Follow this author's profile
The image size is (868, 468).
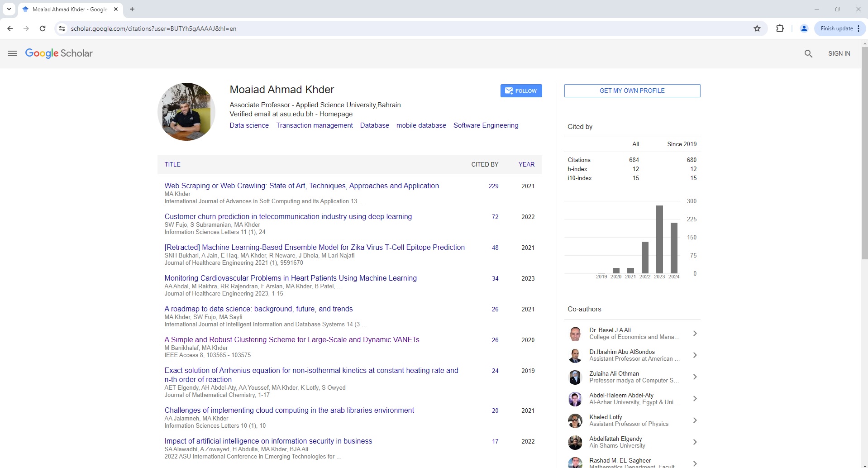tap(521, 91)
